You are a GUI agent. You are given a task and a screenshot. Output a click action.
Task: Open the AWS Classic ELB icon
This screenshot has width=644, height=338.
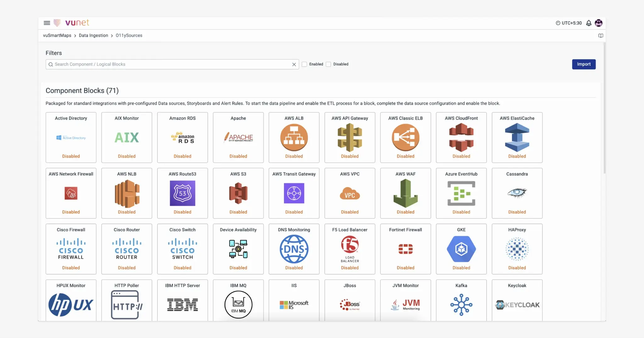[406, 137]
